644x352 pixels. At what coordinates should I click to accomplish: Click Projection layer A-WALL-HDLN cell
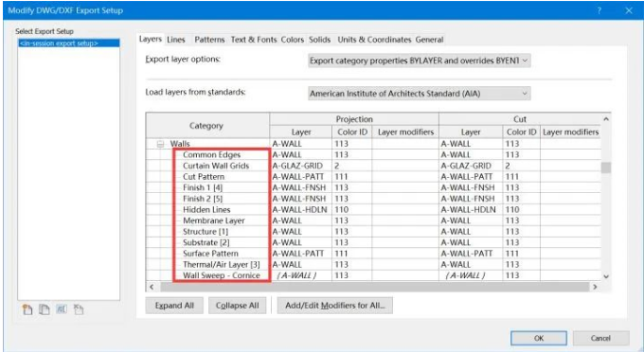click(x=300, y=210)
